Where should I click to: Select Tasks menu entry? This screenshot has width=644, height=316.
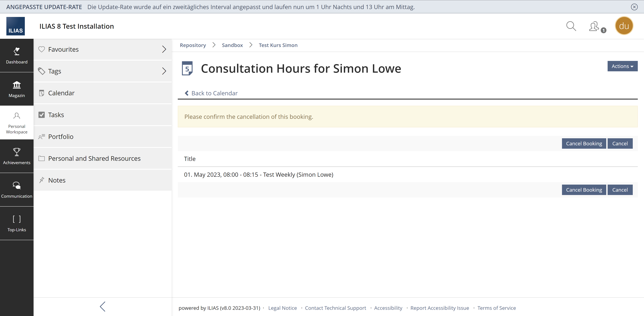click(56, 115)
